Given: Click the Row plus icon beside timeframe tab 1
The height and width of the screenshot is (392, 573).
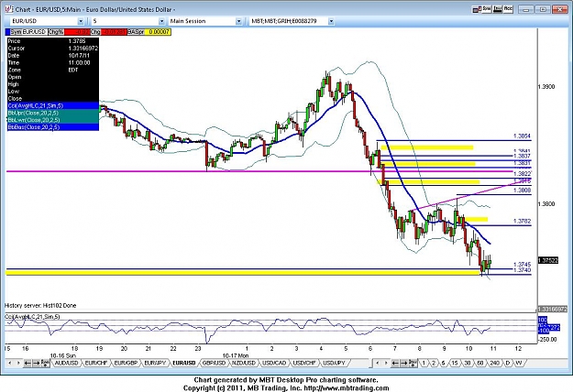Looking at the screenshot, I should point(413,364).
